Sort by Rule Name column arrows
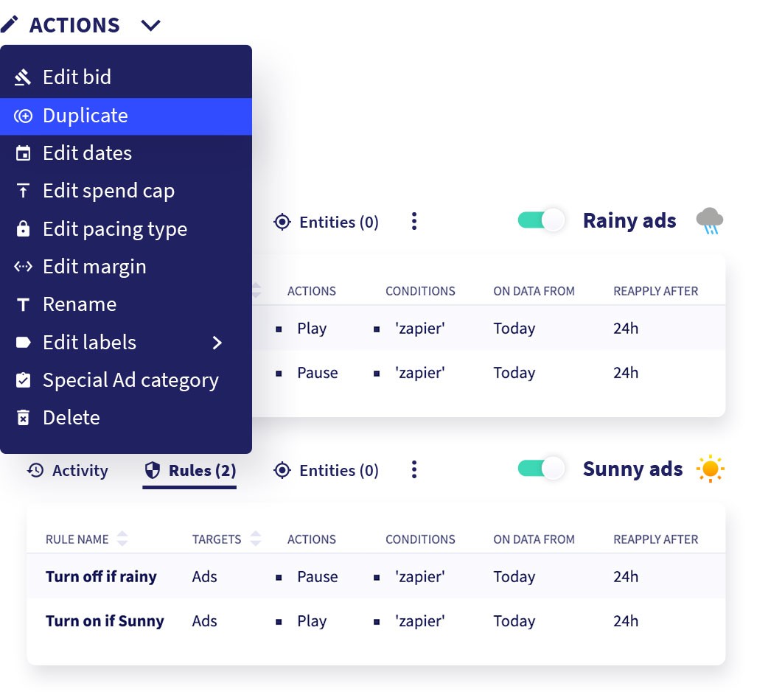Screen dimensions: 768x700 coord(122,539)
